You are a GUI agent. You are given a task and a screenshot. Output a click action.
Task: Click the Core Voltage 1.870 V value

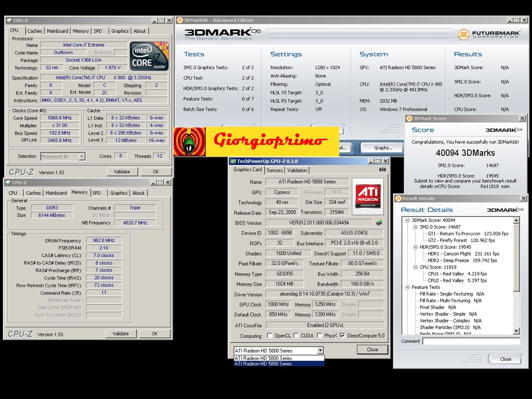(112, 68)
